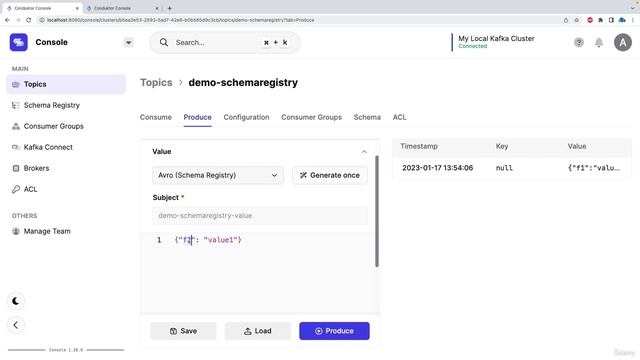Click the Manage Team person icon

16,231
